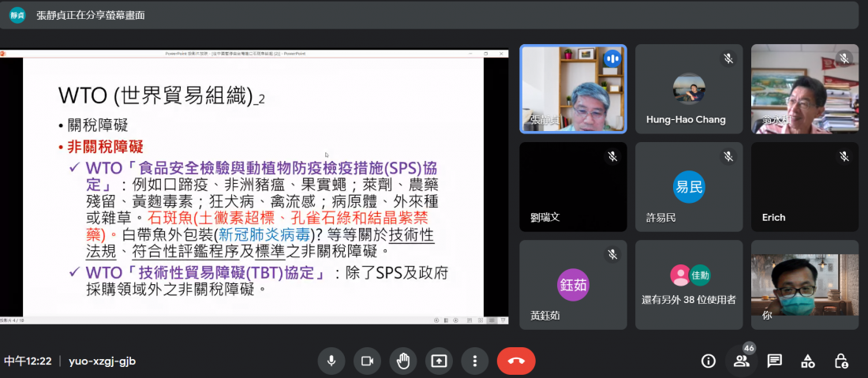This screenshot has height=378, width=868.
Task: Select 張靜貞's video tile
Action: [573, 89]
